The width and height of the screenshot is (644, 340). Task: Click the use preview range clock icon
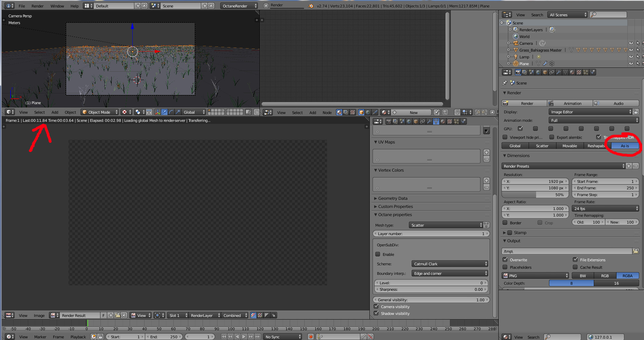(94, 337)
